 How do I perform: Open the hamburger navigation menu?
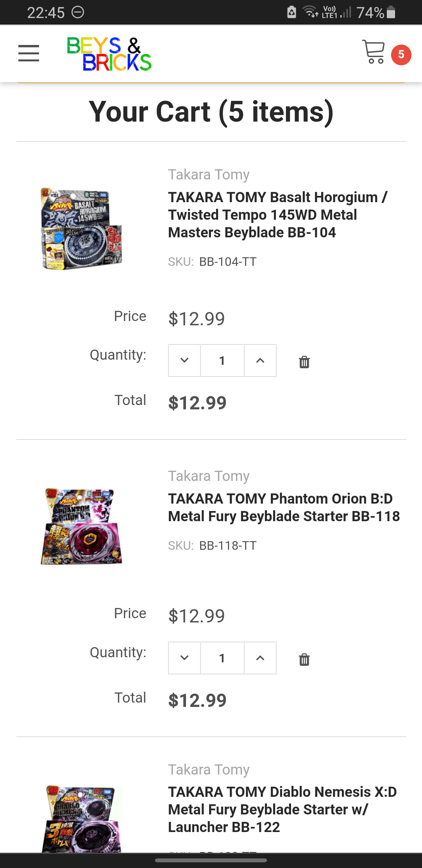(28, 54)
